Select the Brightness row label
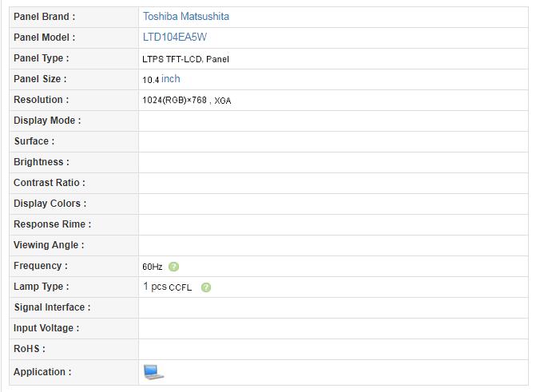 pyautogui.click(x=42, y=161)
